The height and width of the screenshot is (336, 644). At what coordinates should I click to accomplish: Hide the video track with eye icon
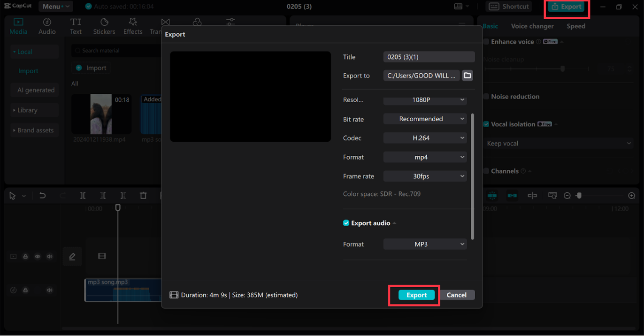click(x=38, y=257)
